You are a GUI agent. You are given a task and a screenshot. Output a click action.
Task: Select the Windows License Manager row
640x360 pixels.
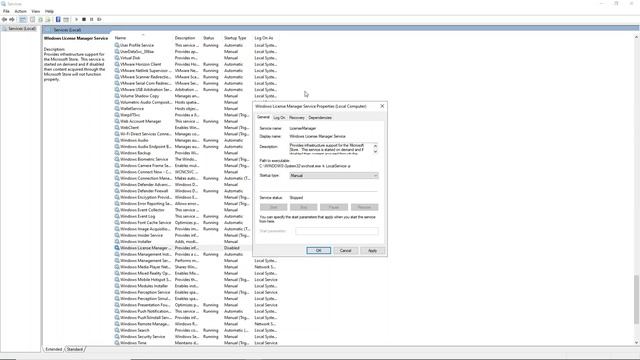(182, 248)
